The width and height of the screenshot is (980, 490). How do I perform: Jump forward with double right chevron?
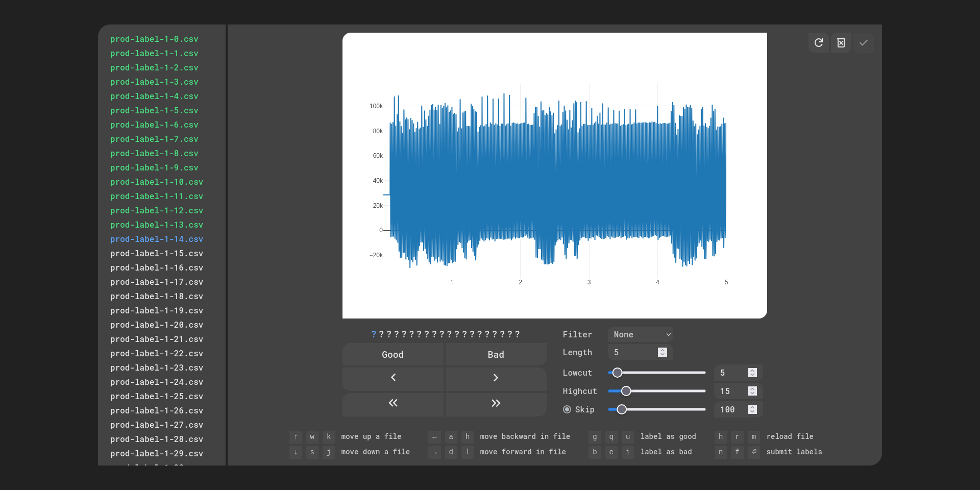[496, 403]
